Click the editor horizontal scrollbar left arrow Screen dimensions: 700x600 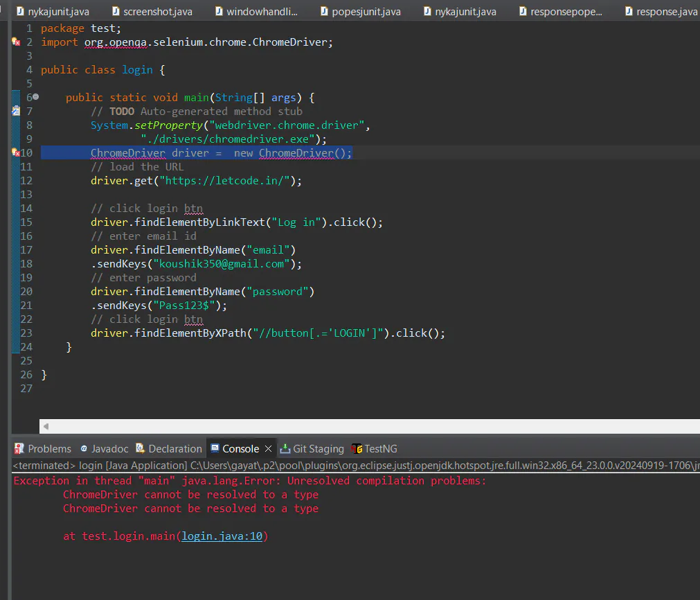(46, 426)
